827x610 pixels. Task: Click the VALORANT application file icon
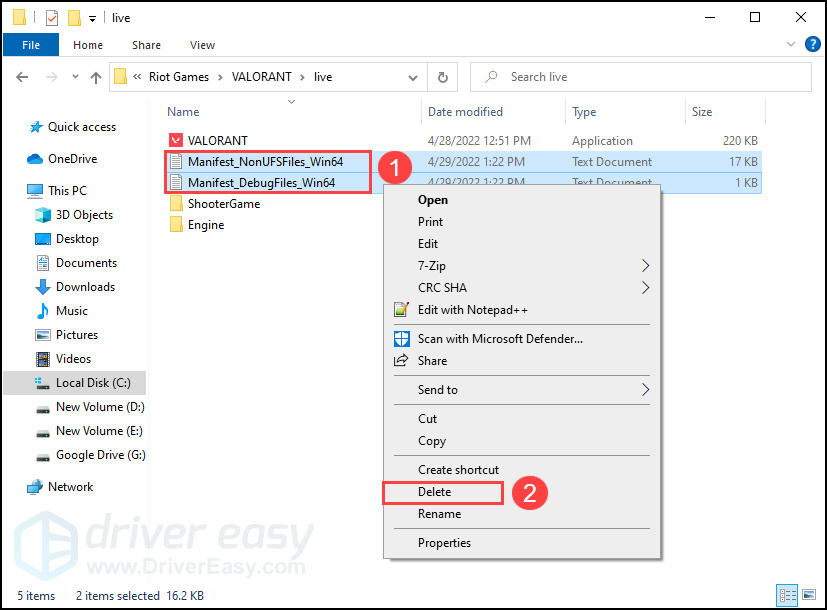click(176, 141)
